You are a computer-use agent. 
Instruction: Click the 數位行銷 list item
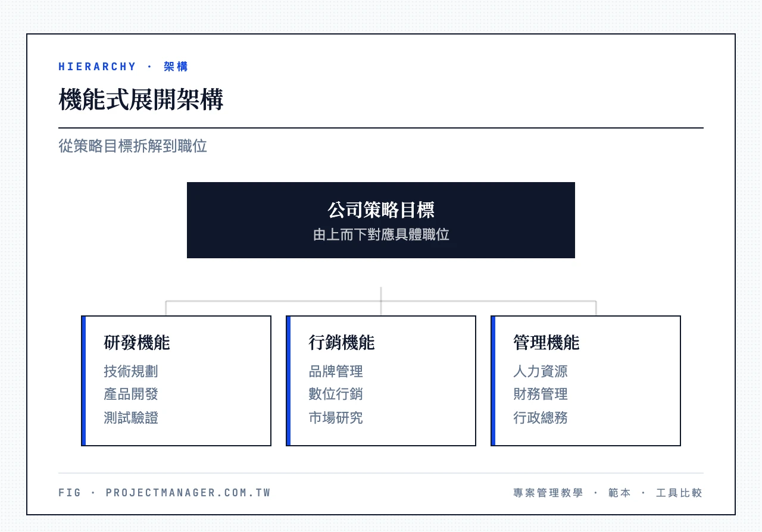336,394
